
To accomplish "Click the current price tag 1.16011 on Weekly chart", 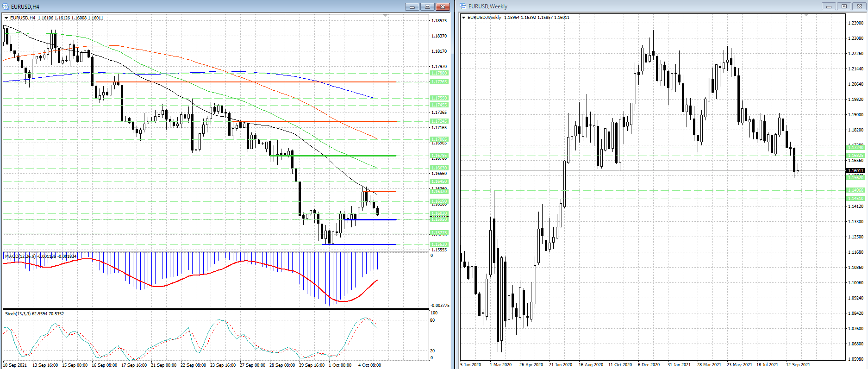I will tap(856, 170).
